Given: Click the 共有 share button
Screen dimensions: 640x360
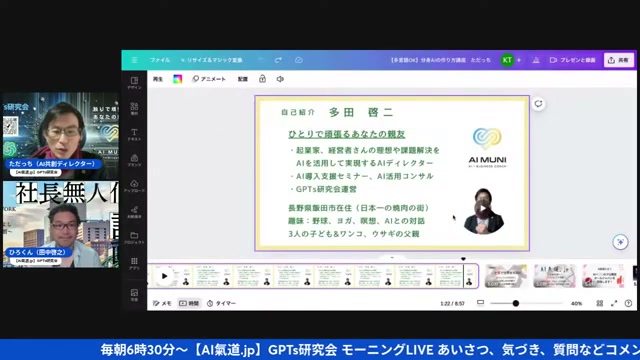Looking at the screenshot, I should [x=619, y=60].
